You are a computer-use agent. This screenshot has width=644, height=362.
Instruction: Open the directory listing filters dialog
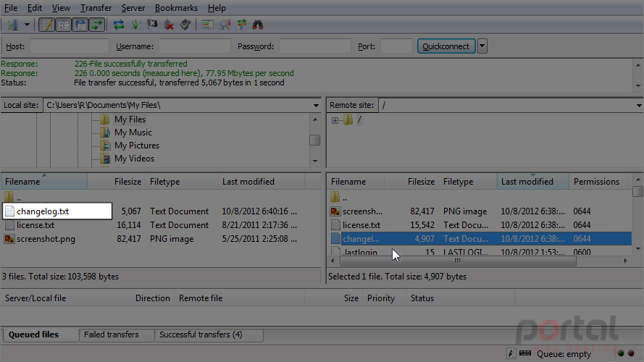click(207, 25)
